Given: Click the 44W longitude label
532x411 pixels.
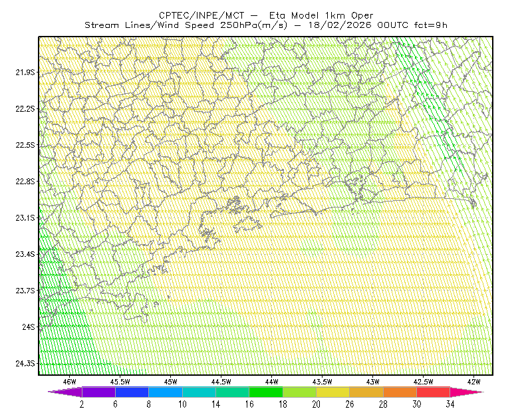Looking at the screenshot, I should pyautogui.click(x=272, y=382).
